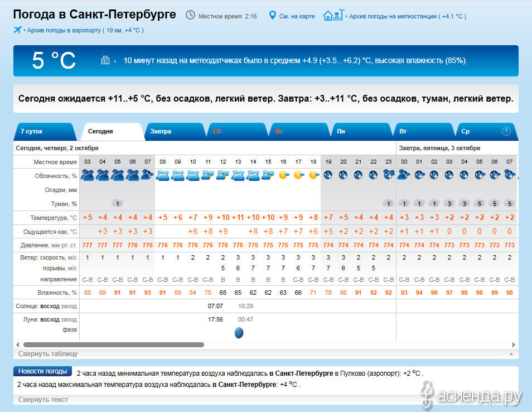Click the building icon in blue temperature banner
The image size is (532, 412).
(105, 60)
